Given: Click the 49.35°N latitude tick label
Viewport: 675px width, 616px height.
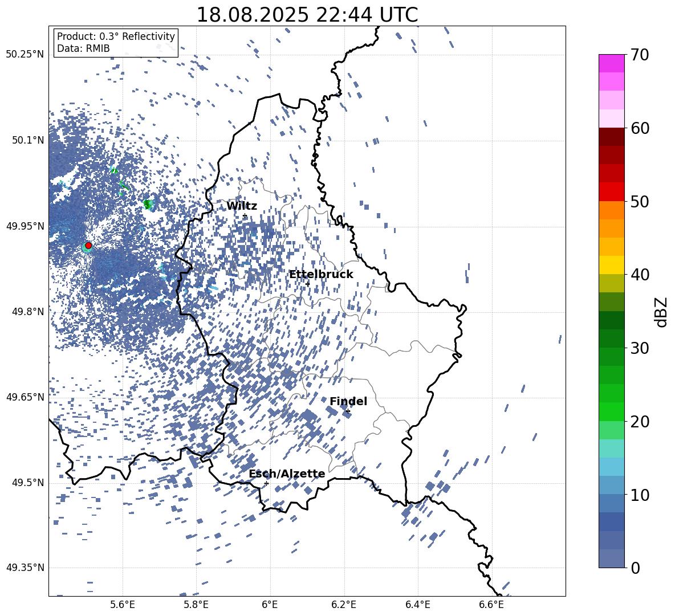Looking at the screenshot, I should click(25, 568).
